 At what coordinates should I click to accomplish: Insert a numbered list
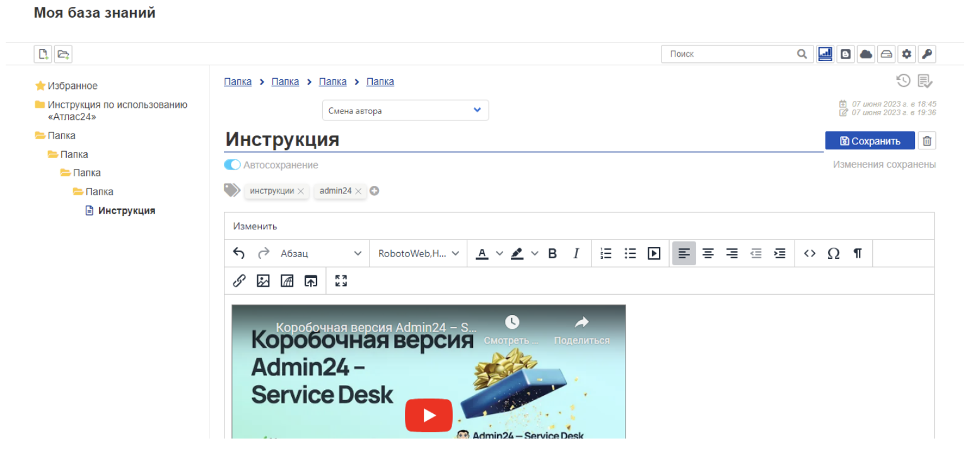click(606, 253)
